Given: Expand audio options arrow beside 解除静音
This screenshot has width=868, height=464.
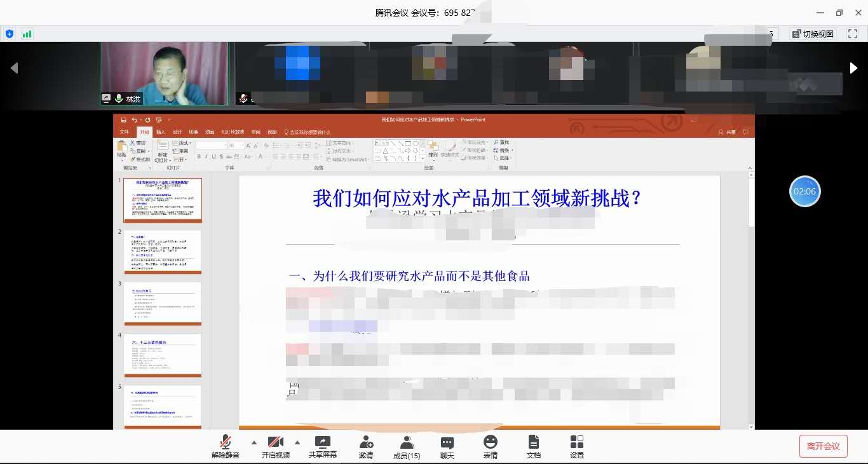Looking at the screenshot, I should tap(254, 442).
